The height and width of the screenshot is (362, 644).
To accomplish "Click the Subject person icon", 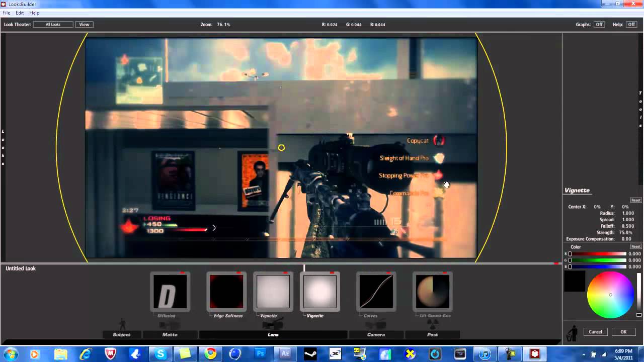I will pyautogui.click(x=122, y=324).
